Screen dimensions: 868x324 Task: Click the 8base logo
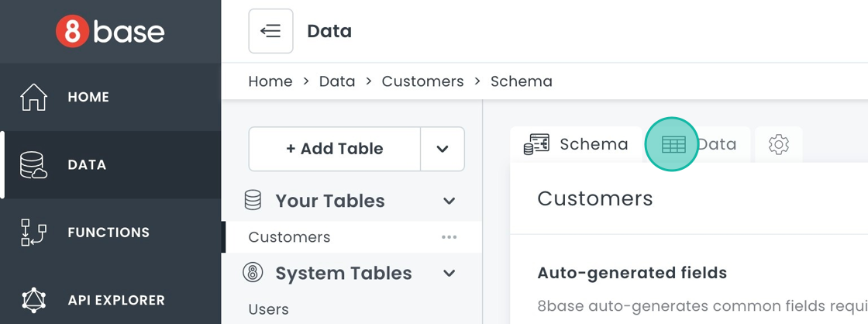pyautogui.click(x=110, y=32)
